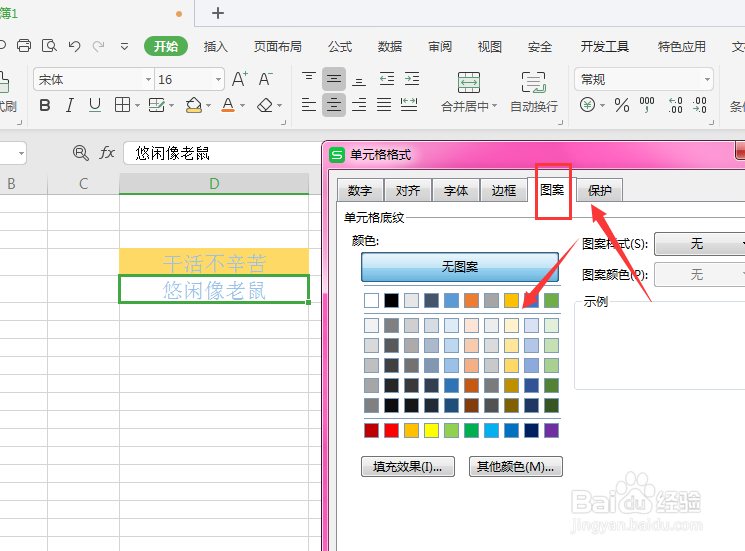745x551 pixels.
Task: Switch to 数字 tab in dialog
Action: [360, 190]
